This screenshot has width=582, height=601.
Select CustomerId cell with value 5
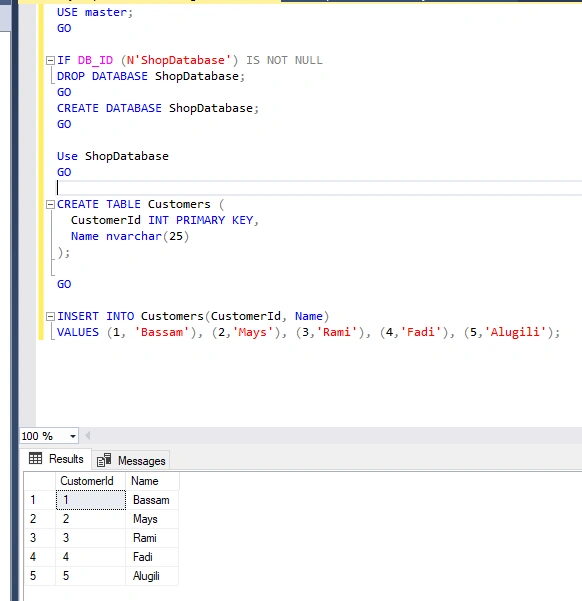[91, 576]
